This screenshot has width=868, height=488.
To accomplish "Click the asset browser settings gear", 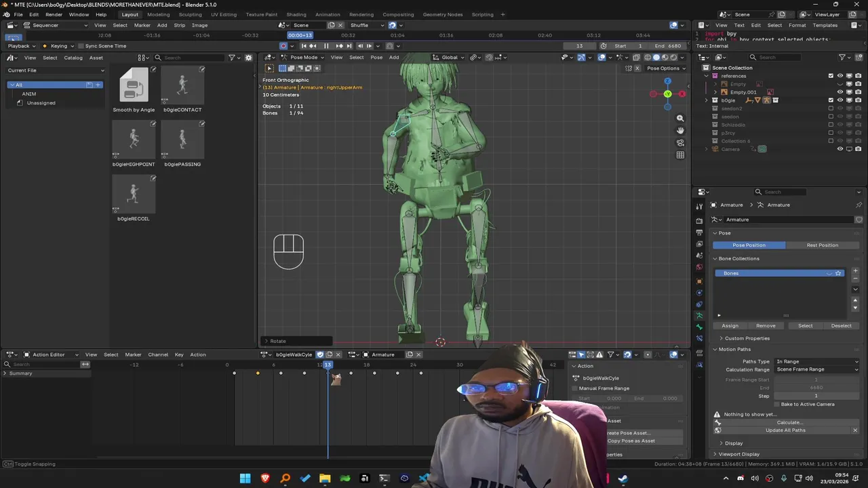I will (x=248, y=58).
